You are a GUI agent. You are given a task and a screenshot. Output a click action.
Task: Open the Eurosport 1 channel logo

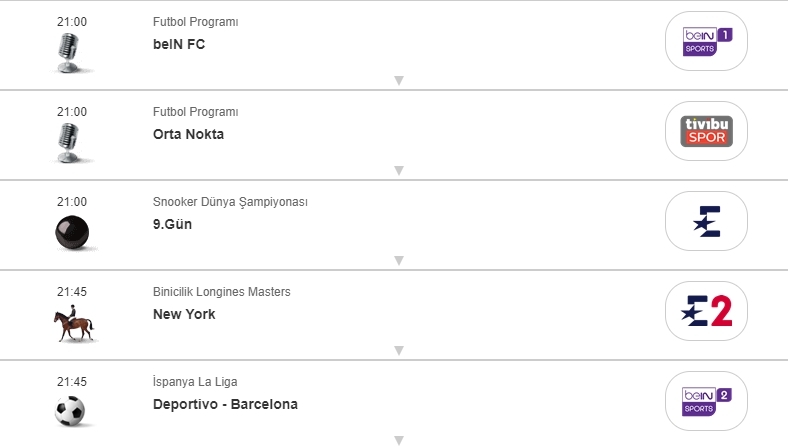pyautogui.click(x=706, y=221)
